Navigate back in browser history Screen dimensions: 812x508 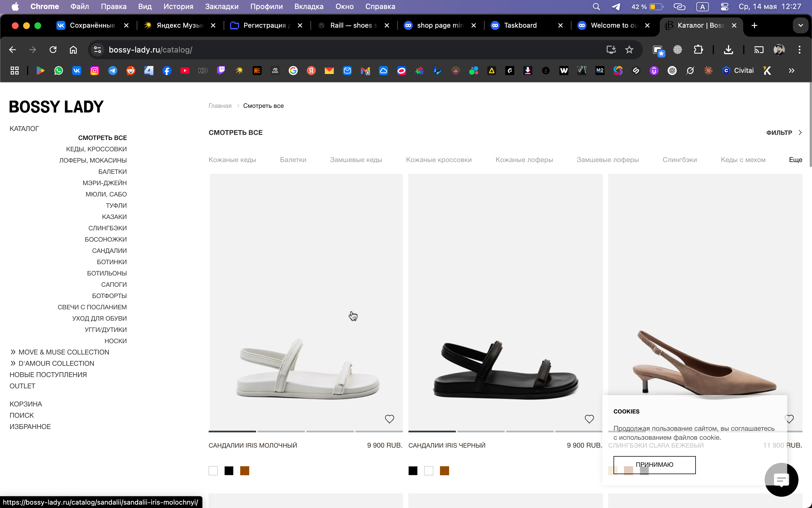click(x=13, y=50)
